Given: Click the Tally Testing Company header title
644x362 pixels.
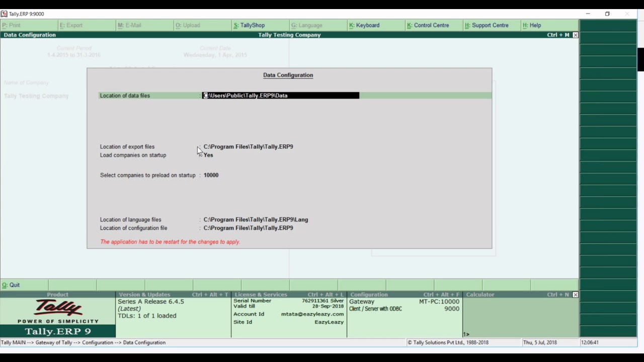Looking at the screenshot, I should tap(289, 35).
